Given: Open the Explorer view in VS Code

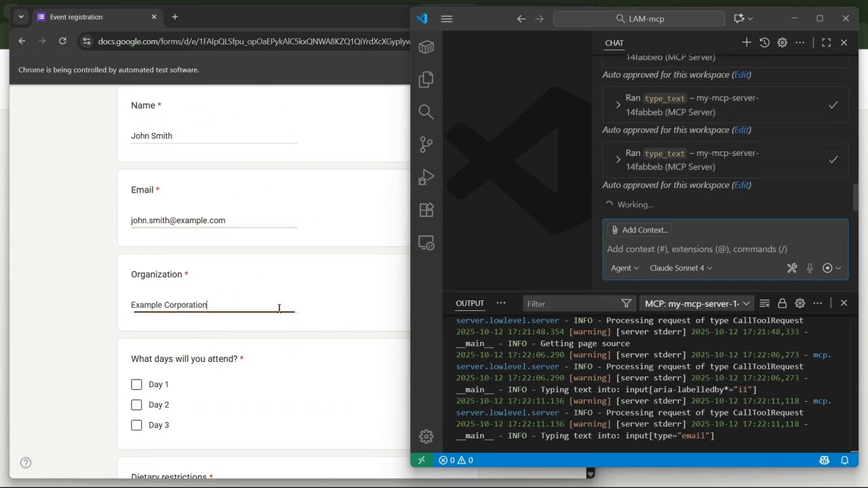Looking at the screenshot, I should pyautogui.click(x=426, y=79).
